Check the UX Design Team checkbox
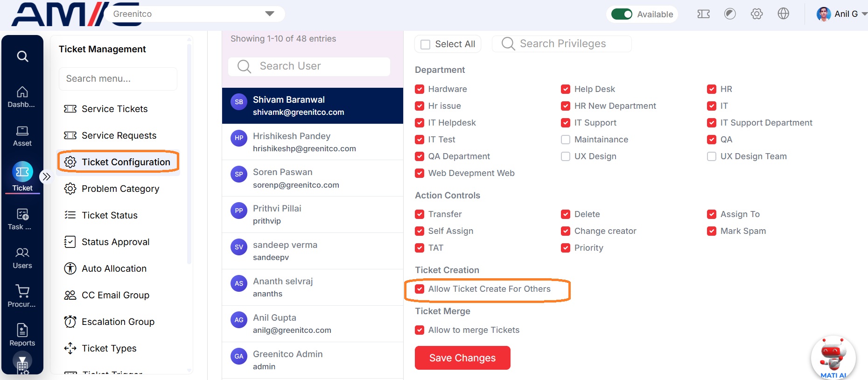This screenshot has width=868, height=380. [x=712, y=156]
